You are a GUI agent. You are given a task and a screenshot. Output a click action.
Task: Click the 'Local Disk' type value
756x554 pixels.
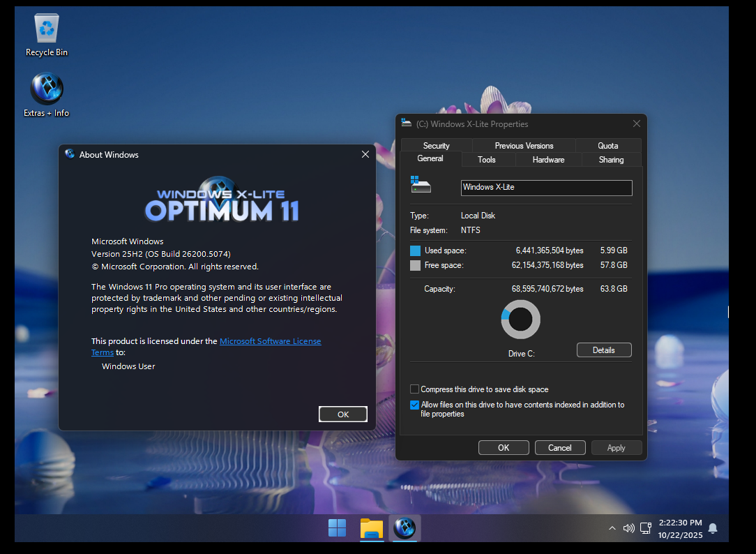(x=478, y=216)
